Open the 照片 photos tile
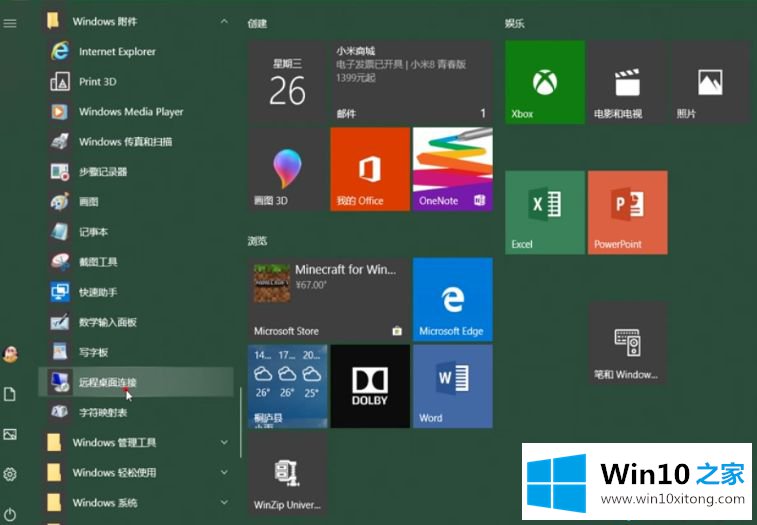 click(710, 82)
